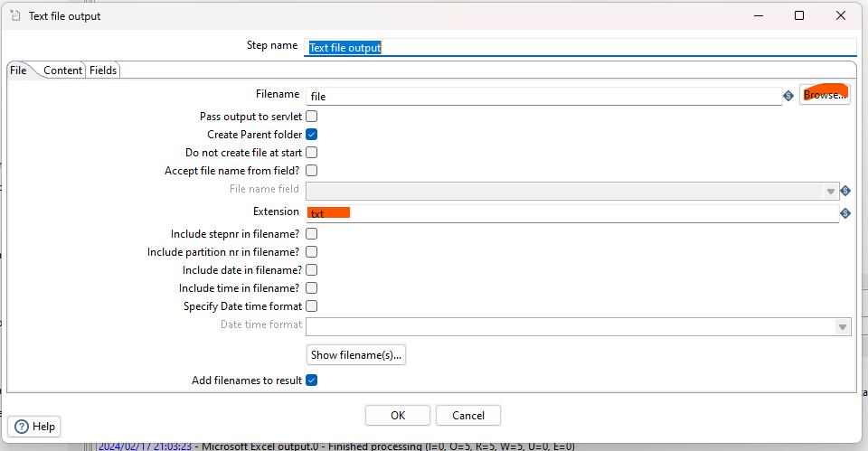Maximize the Text file output dialog
Image resolution: width=868 pixels, height=451 pixels.
tap(799, 15)
